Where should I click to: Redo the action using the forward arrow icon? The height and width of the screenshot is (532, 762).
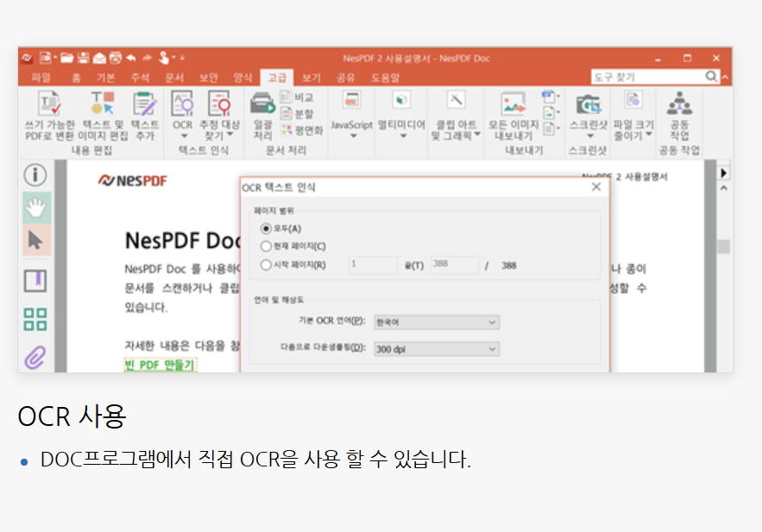[x=148, y=59]
